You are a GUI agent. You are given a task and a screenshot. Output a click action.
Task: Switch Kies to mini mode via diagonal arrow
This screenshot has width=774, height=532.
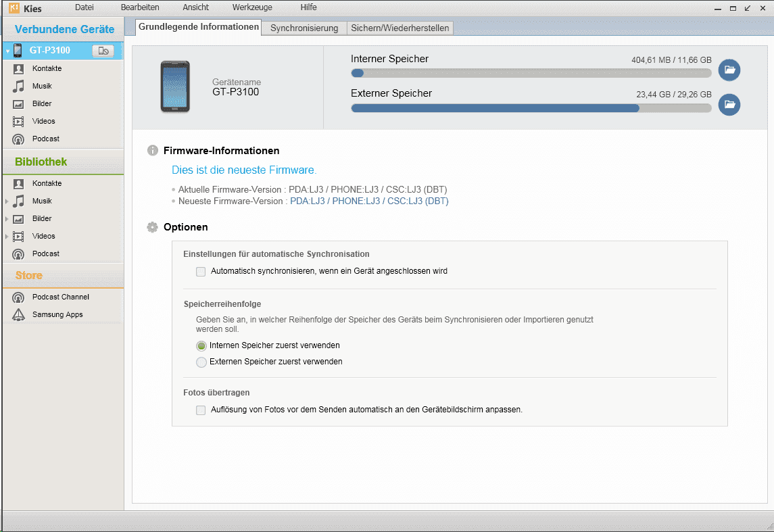coord(748,8)
